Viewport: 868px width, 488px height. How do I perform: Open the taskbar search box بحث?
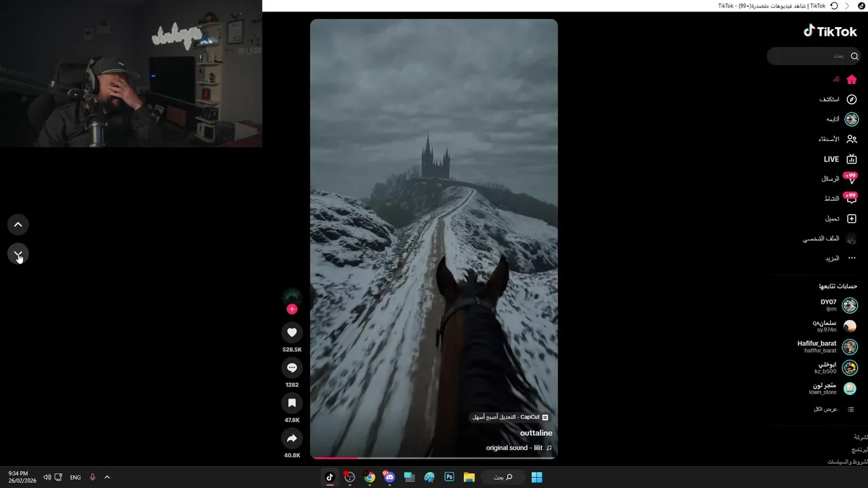pos(502,477)
